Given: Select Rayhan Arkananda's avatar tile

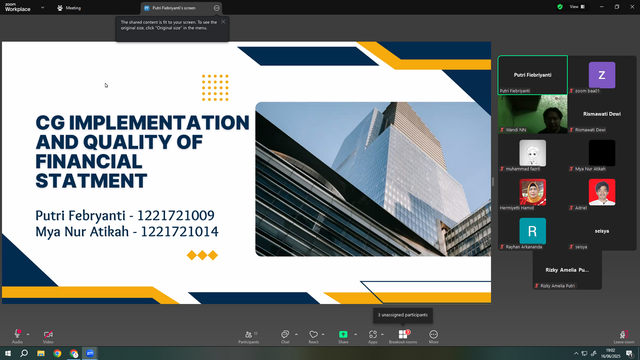Looking at the screenshot, I should pyautogui.click(x=533, y=231).
